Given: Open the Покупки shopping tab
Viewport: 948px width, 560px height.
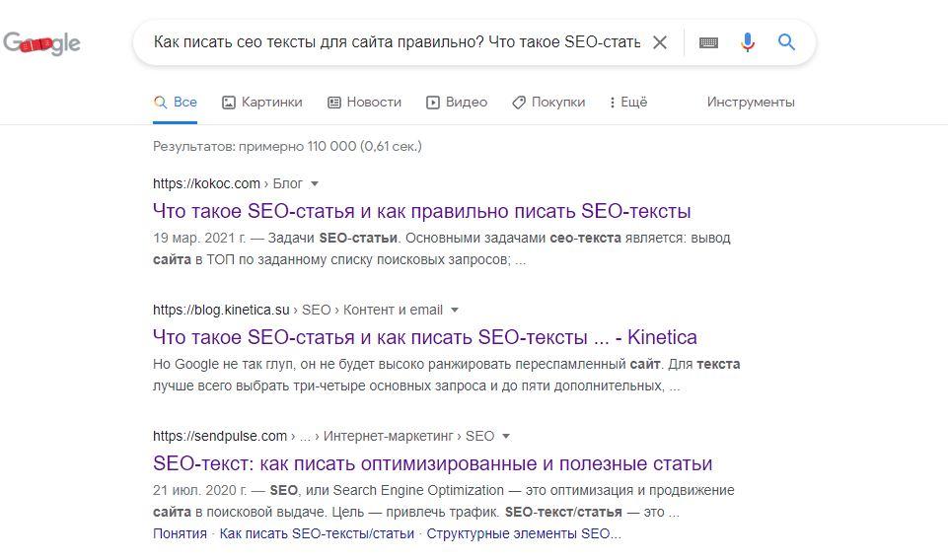Looking at the screenshot, I should 548,103.
